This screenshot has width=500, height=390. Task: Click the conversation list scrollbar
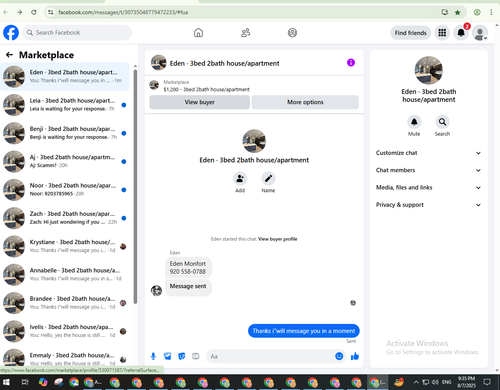click(135, 187)
